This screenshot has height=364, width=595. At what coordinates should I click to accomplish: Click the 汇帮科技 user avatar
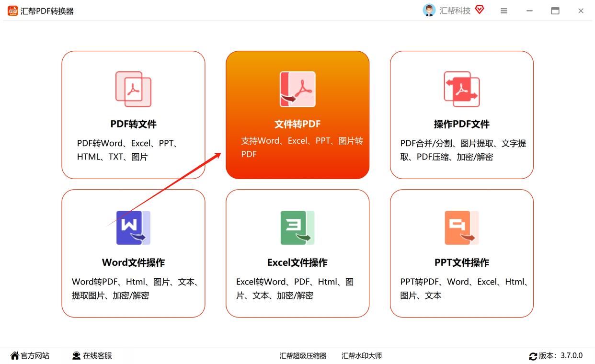(x=429, y=10)
